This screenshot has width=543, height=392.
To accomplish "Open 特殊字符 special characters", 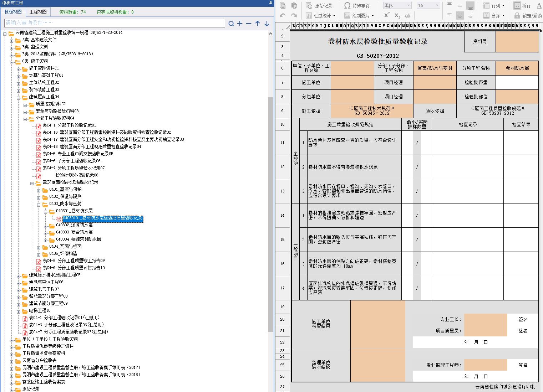I will pos(356,6).
